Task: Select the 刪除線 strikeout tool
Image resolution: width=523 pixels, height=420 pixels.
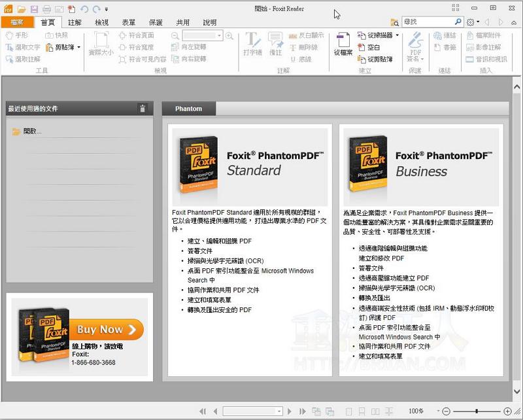Action: pyautogui.click(x=303, y=47)
